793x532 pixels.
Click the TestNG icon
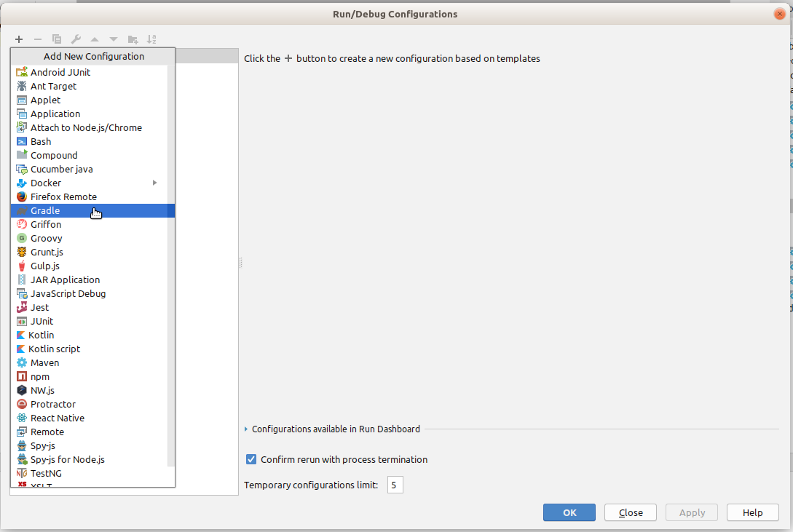(22, 473)
